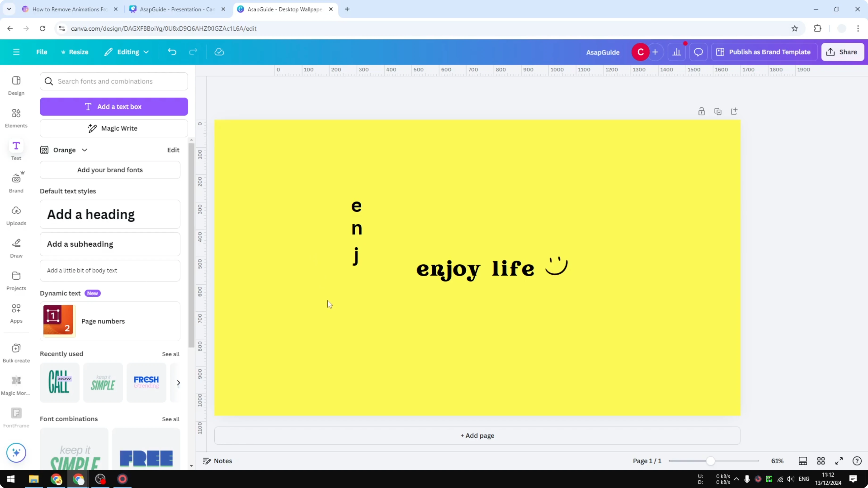
Task: Open Canva help via question mark icon
Action: (857, 461)
